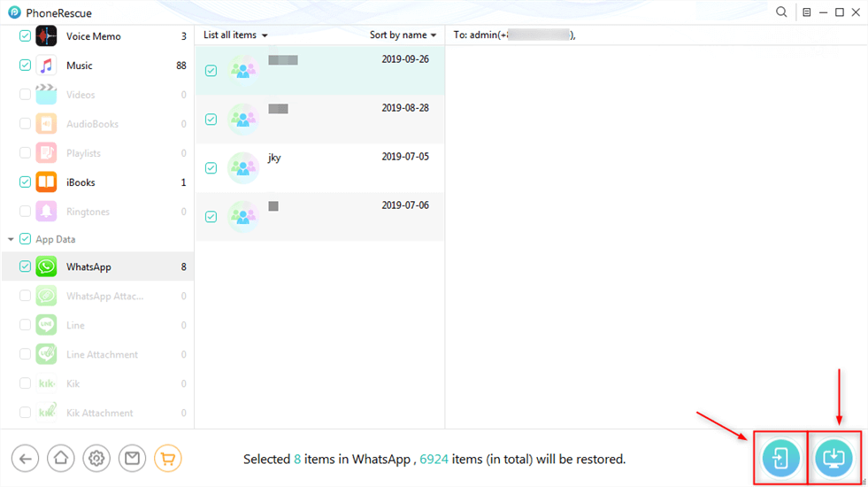Click the WhatsApp green icon
This screenshot has width=868, height=487.
coord(47,267)
